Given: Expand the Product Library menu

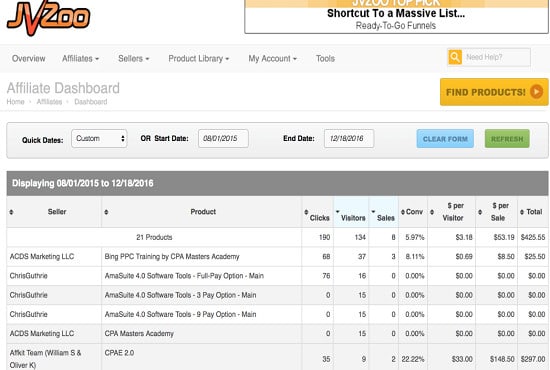Looking at the screenshot, I should click(x=199, y=59).
